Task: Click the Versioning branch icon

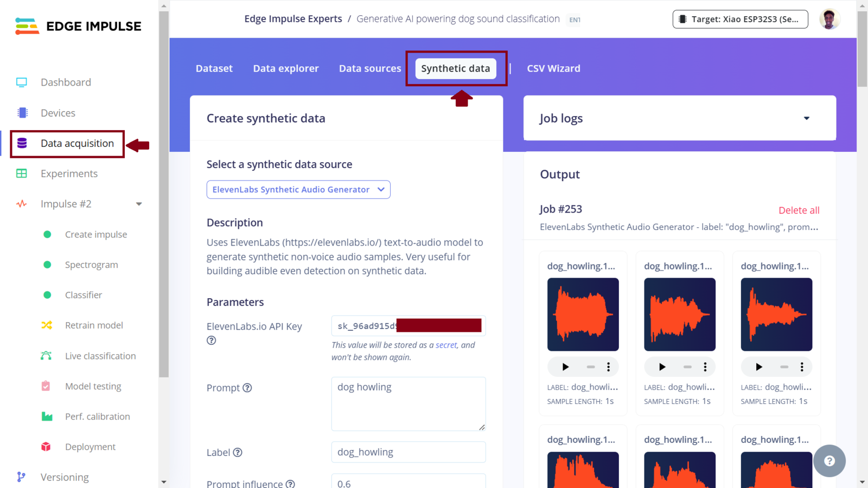Action: pos(21,477)
